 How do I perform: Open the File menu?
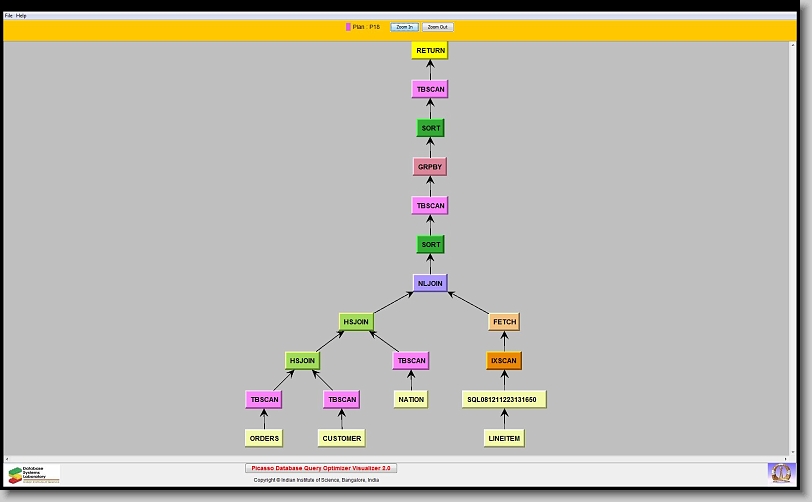click(x=9, y=16)
